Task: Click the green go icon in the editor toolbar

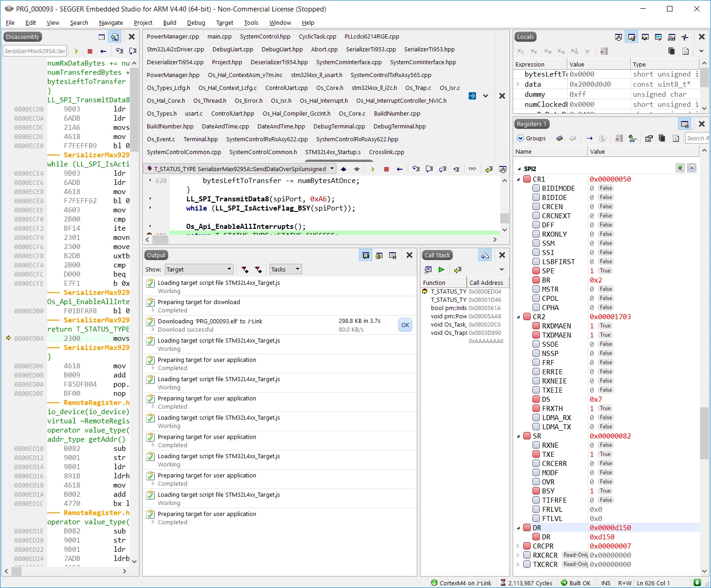Action: point(373,169)
